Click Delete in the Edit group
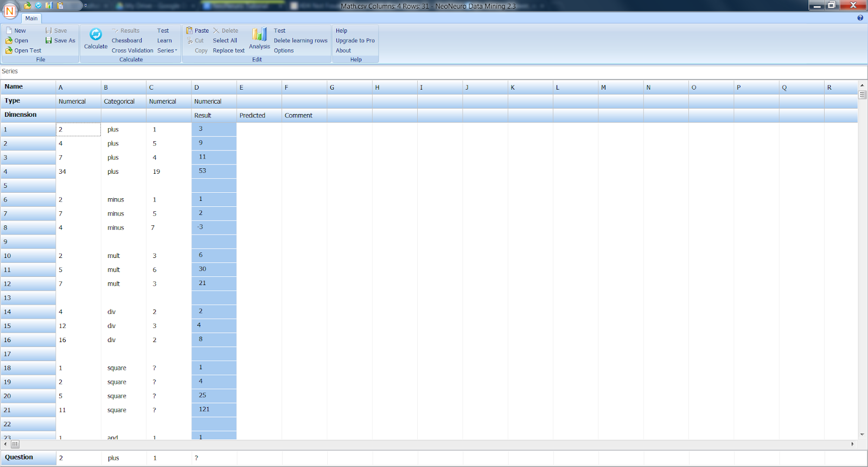 tap(226, 31)
